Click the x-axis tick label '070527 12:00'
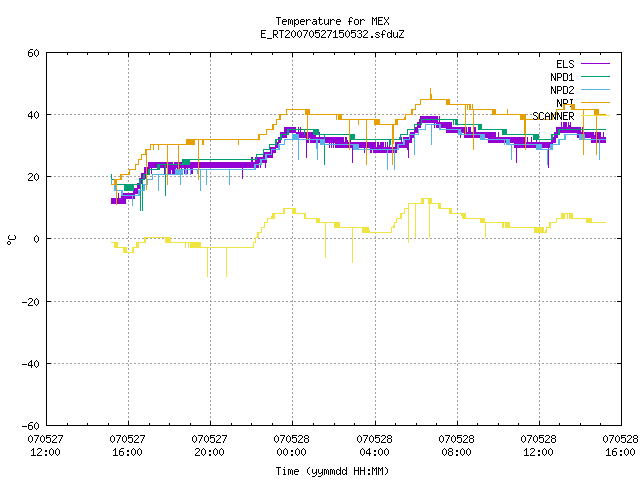 (45, 446)
